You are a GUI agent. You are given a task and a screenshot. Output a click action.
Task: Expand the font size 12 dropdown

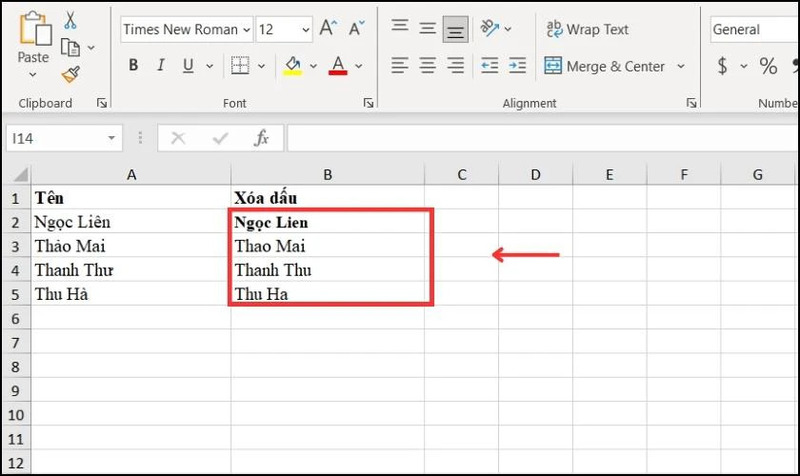(x=302, y=30)
